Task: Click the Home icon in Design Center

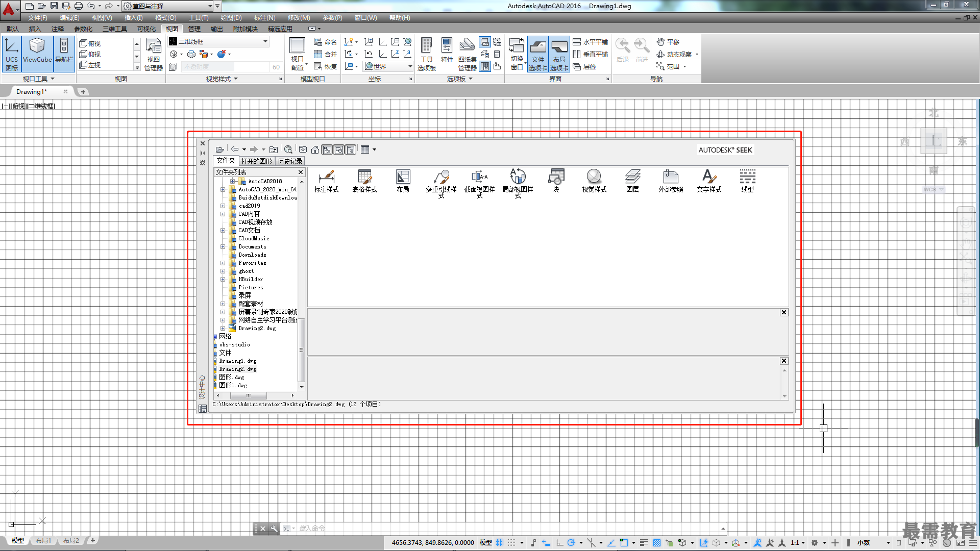Action: tap(315, 149)
